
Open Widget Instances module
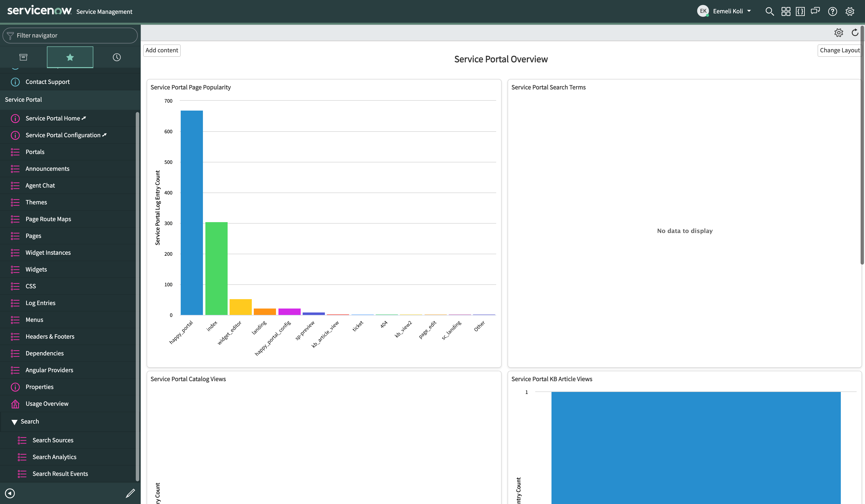coord(48,253)
